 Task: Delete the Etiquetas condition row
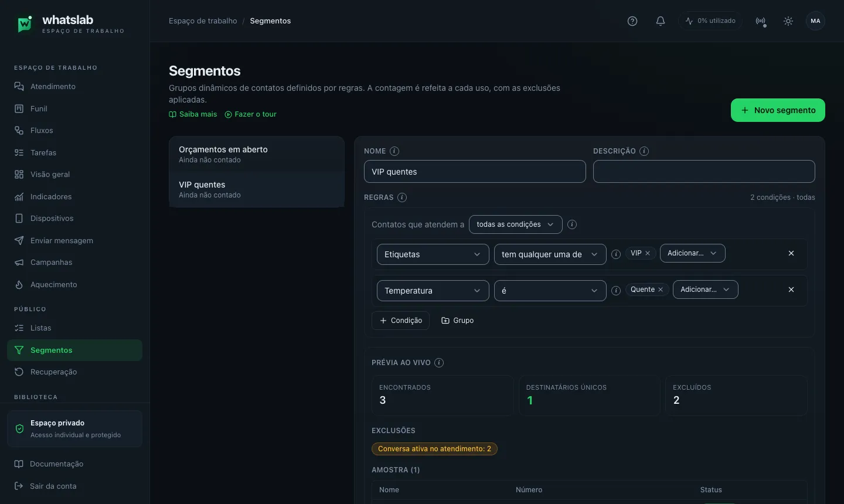[x=791, y=253]
